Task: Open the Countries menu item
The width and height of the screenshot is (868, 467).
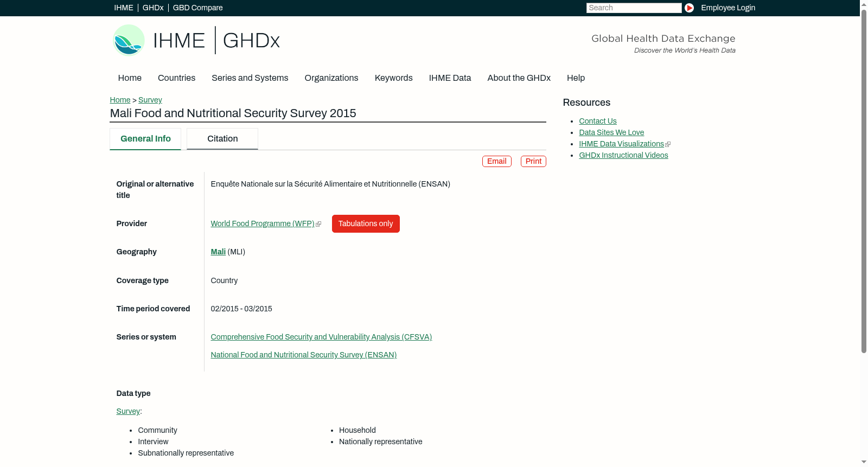Action: tap(176, 78)
